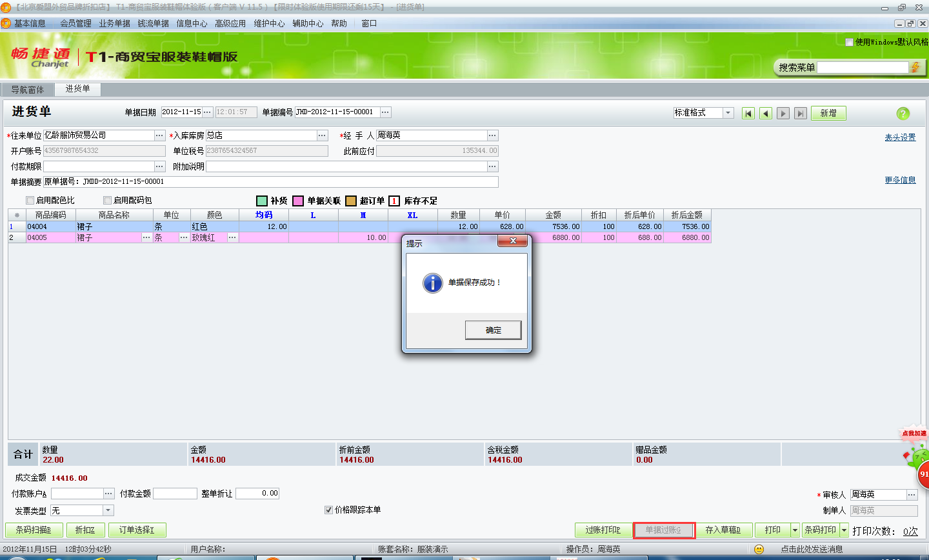Click the 存入草稿 button
This screenshot has height=560, width=929.
click(723, 530)
